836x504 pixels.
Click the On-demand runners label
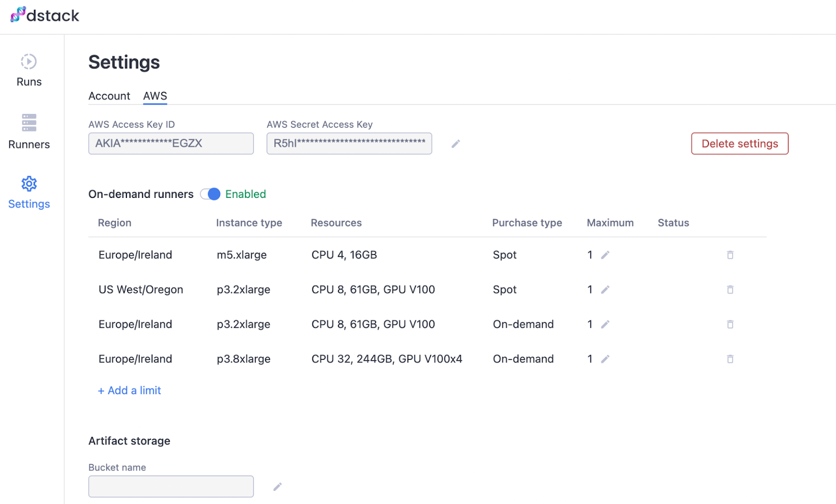[141, 194]
